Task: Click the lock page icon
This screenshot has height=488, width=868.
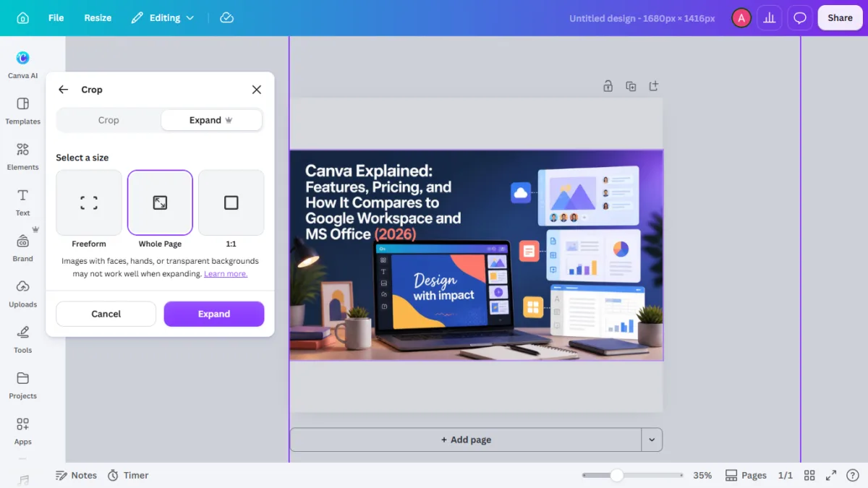Action: (608, 86)
